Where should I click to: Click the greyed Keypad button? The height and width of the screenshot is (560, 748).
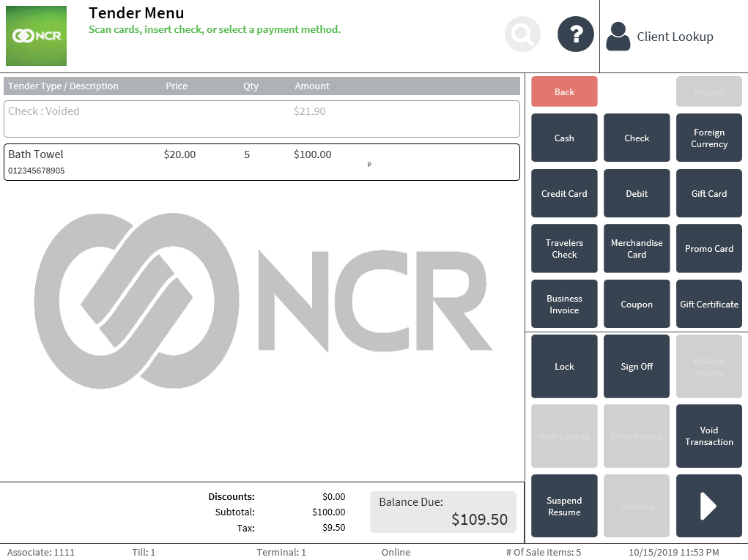(709, 92)
